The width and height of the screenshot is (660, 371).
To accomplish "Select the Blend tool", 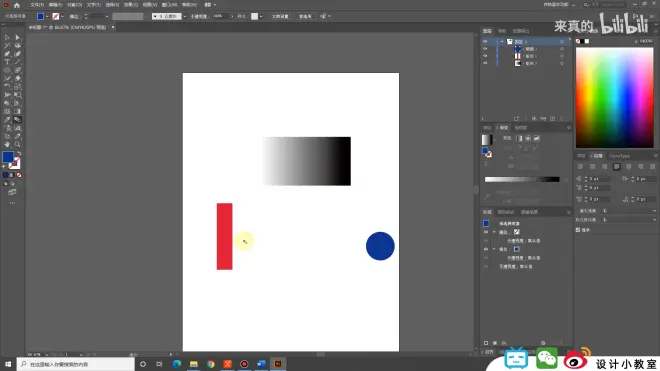I will (18, 120).
